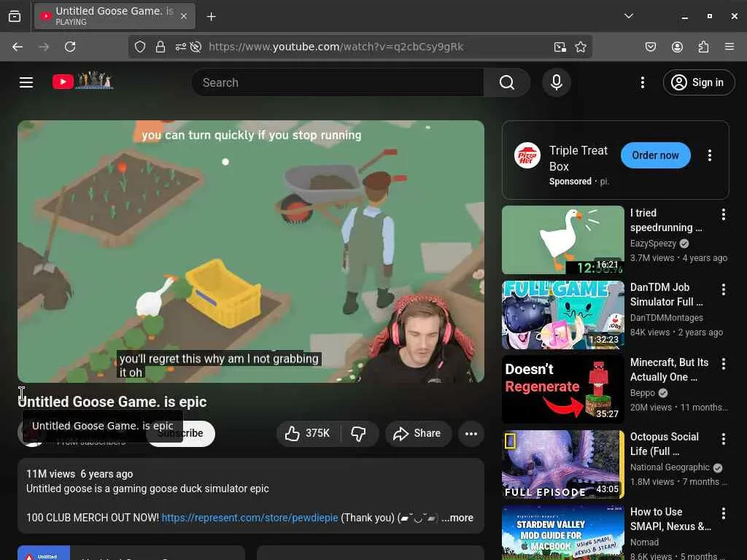Open the EazySpeezy channel name

coord(653,244)
